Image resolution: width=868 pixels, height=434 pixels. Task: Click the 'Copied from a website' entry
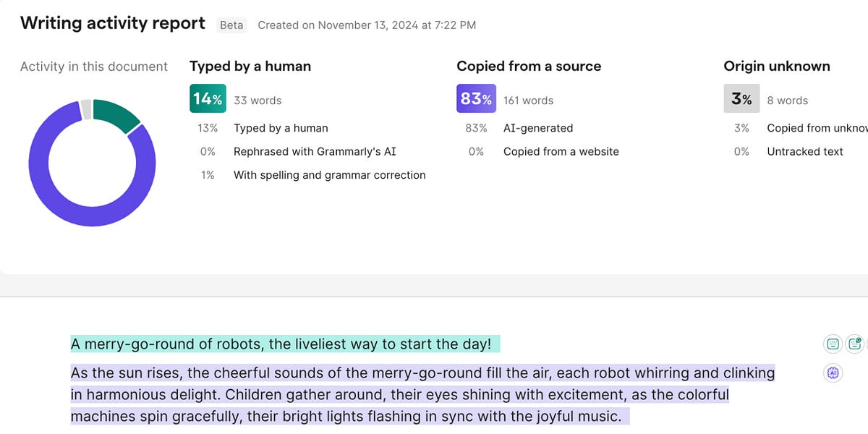pyautogui.click(x=561, y=151)
